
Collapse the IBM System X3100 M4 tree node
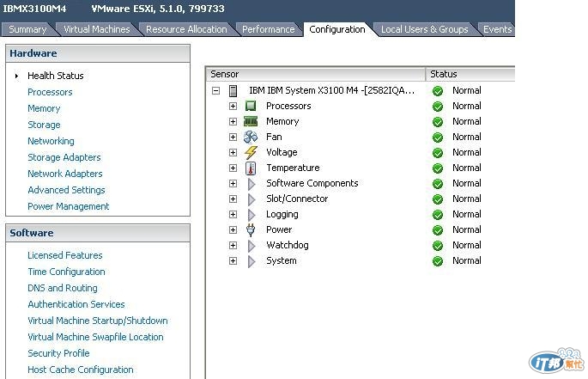215,90
